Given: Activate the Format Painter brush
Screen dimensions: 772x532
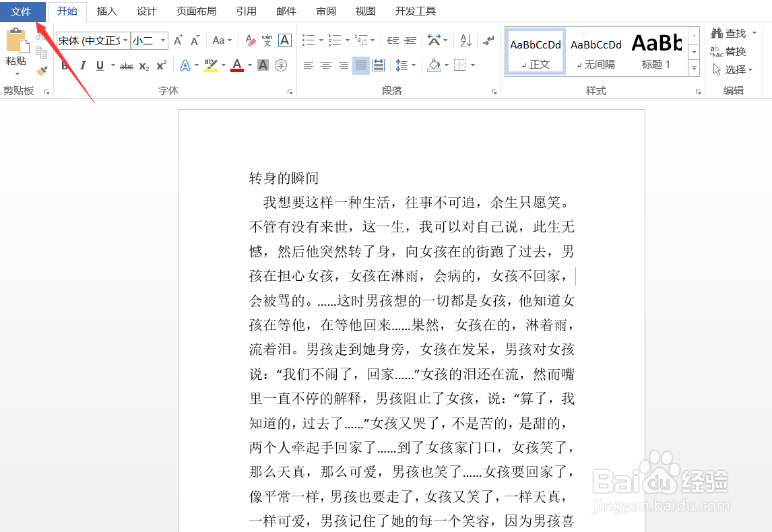Looking at the screenshot, I should pos(42,71).
